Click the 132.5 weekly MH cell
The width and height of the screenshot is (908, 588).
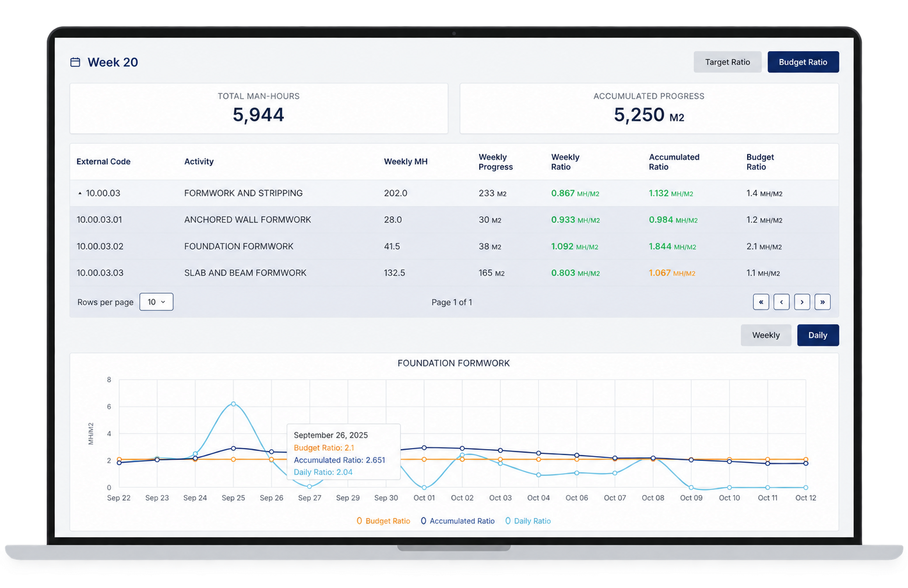click(x=394, y=273)
